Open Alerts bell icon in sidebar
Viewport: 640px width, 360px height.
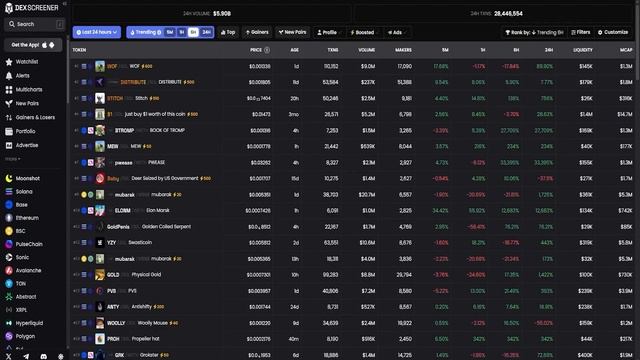[9, 76]
